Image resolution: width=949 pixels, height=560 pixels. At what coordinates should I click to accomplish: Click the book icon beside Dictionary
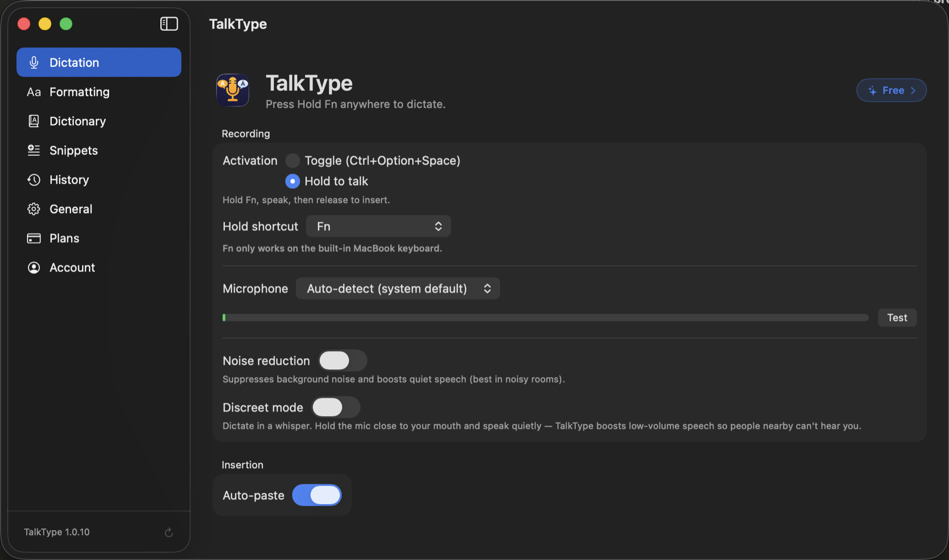34,121
